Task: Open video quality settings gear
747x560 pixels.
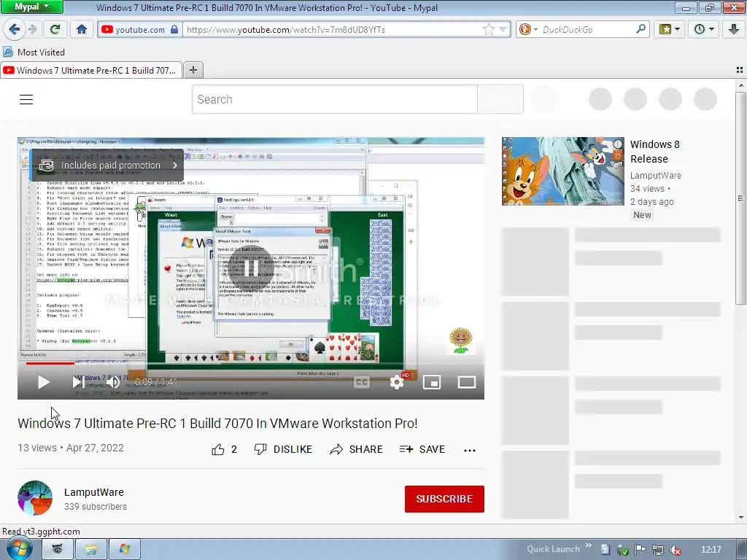Action: 397,382
